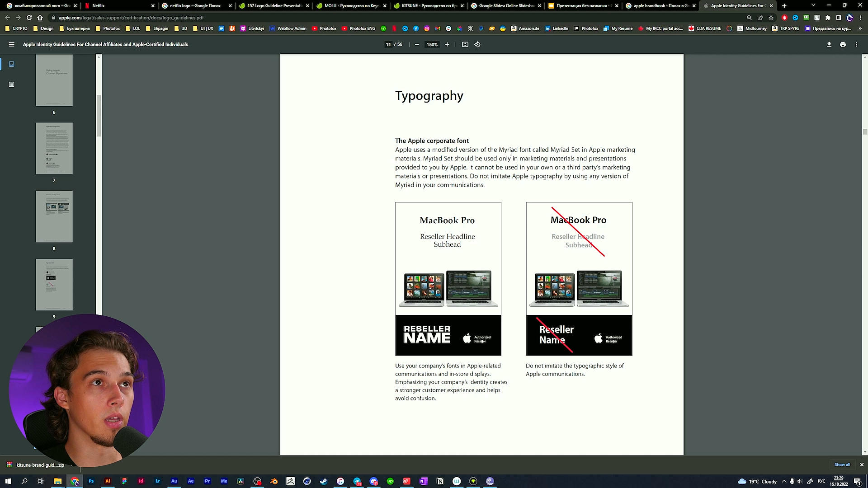Show the overflowing bookmarks chevron
868x488 pixels.
(860, 28)
